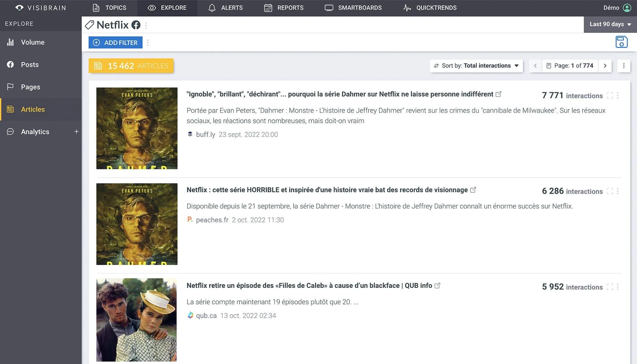Go to next page arrow
Screen dimensions: 637x364
pyautogui.click(x=605, y=66)
